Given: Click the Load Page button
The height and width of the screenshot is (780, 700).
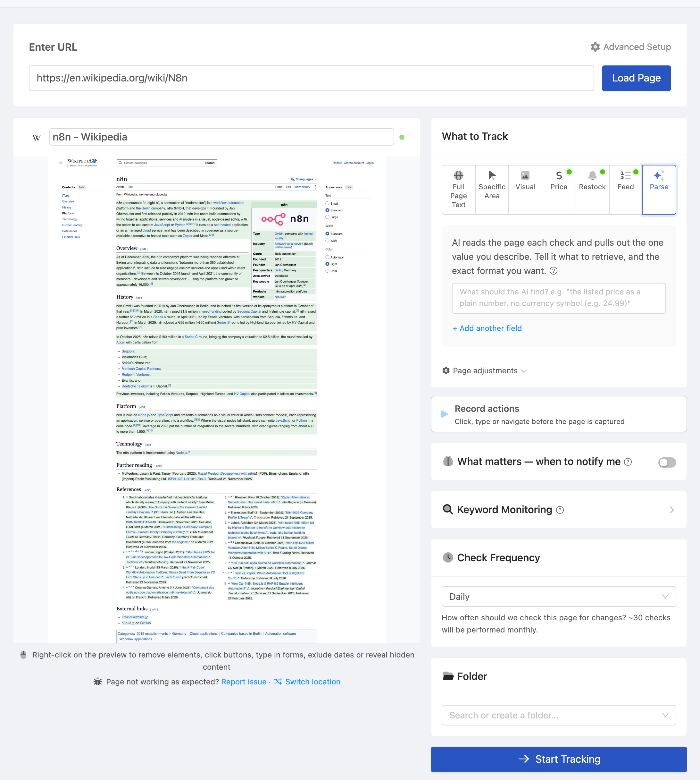Looking at the screenshot, I should 636,78.
